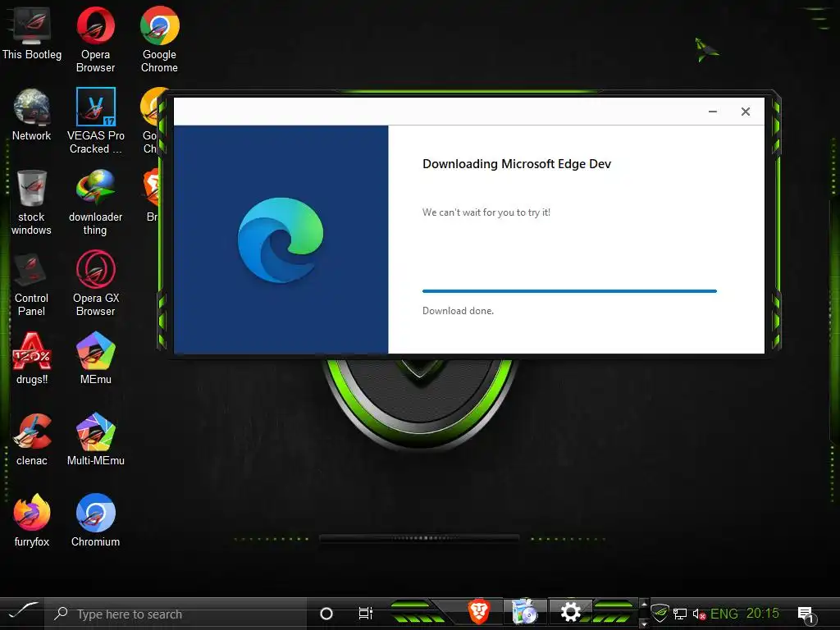Open the 20:15 clock flyout
840x630 pixels.
(762, 614)
